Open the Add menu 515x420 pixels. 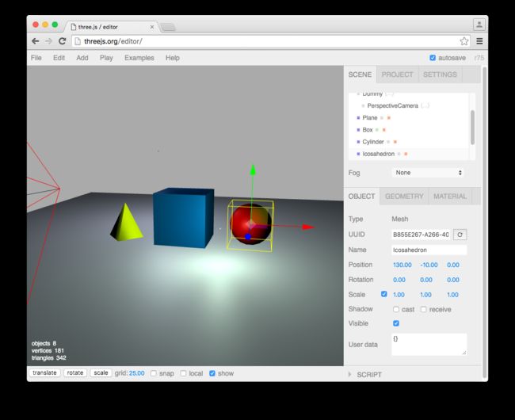[x=82, y=58]
